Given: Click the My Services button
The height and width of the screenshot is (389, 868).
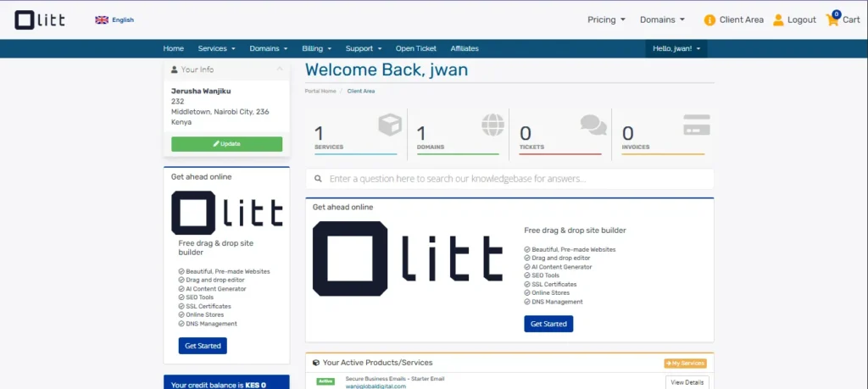Looking at the screenshot, I should click(685, 364).
